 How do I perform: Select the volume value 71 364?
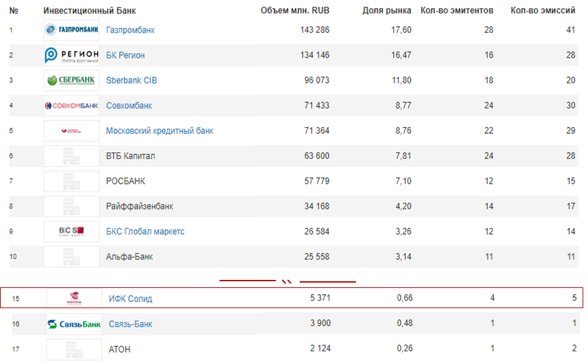(x=317, y=131)
